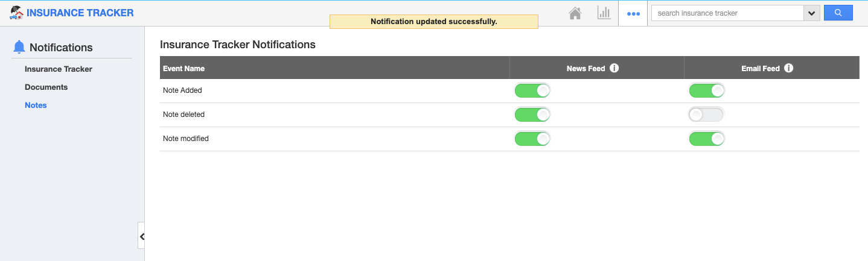This screenshot has width=868, height=261.
Task: Expand the search box dropdown arrow
Action: (811, 13)
